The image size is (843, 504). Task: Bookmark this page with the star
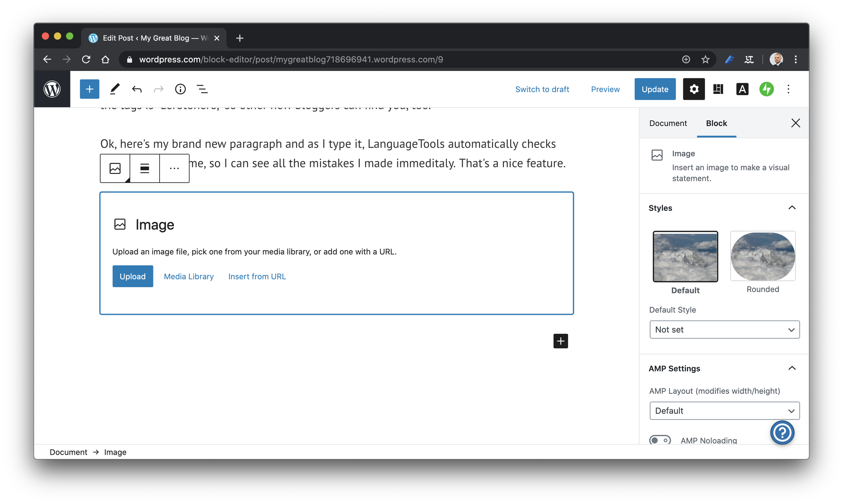(x=705, y=60)
